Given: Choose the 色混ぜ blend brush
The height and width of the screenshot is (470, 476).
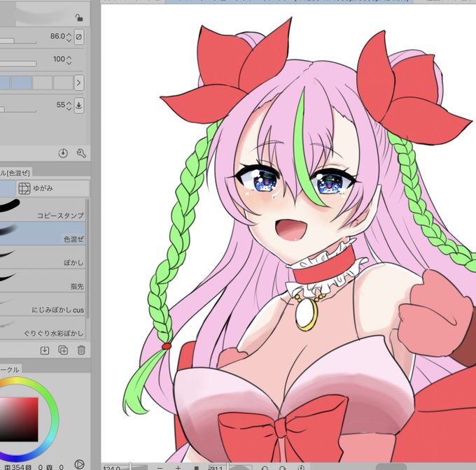Looking at the screenshot, I should pos(43,233).
